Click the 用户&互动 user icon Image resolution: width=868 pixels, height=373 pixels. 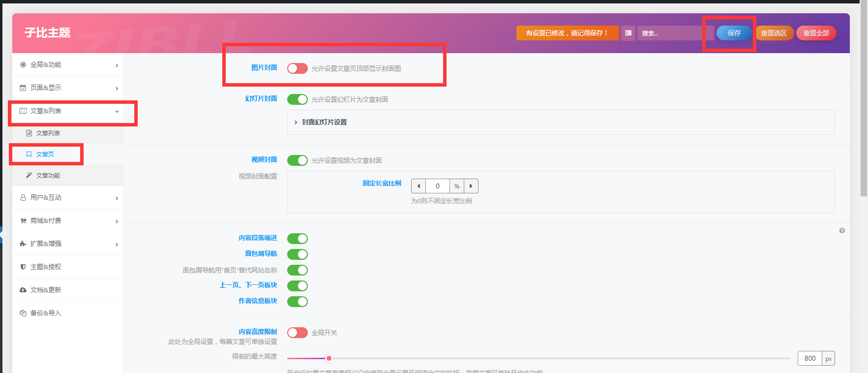point(23,197)
